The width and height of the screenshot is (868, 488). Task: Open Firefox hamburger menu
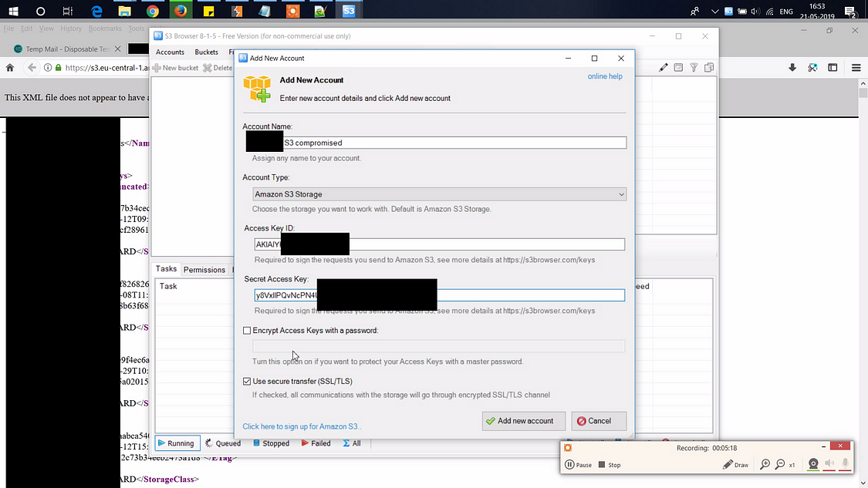pos(856,68)
